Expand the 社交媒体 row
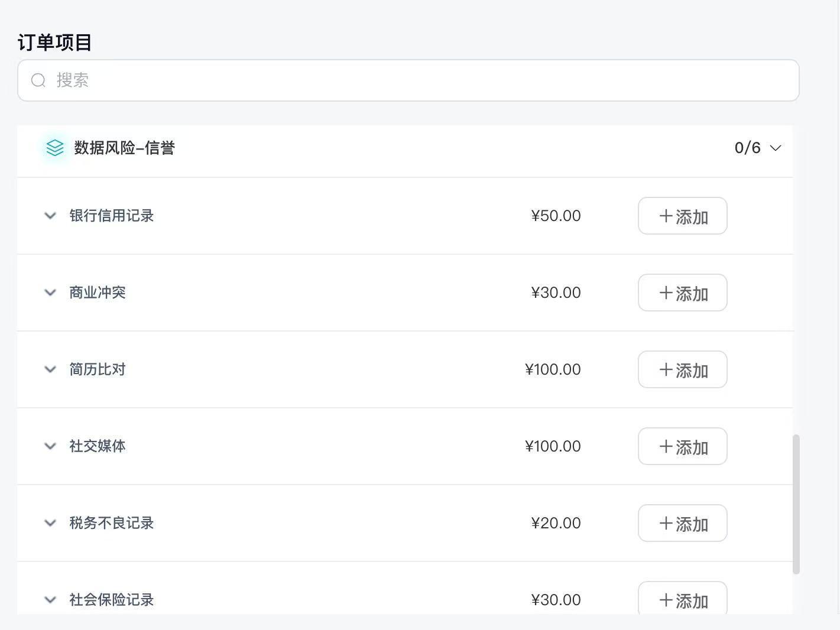This screenshot has height=630, width=840. 50,446
